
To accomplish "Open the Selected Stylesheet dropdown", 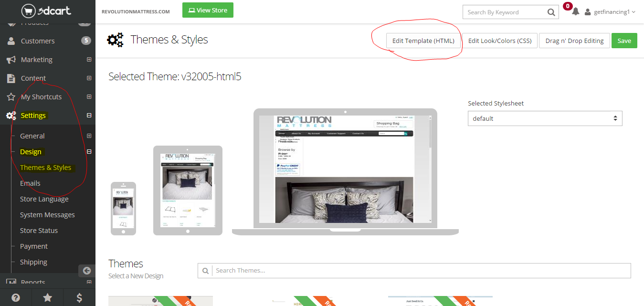I will (x=545, y=118).
